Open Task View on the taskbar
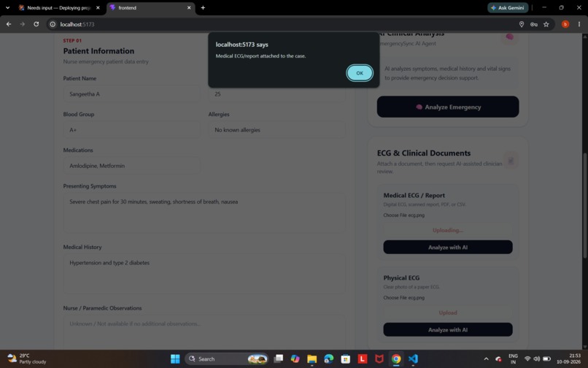The height and width of the screenshot is (368, 588). 278,359
